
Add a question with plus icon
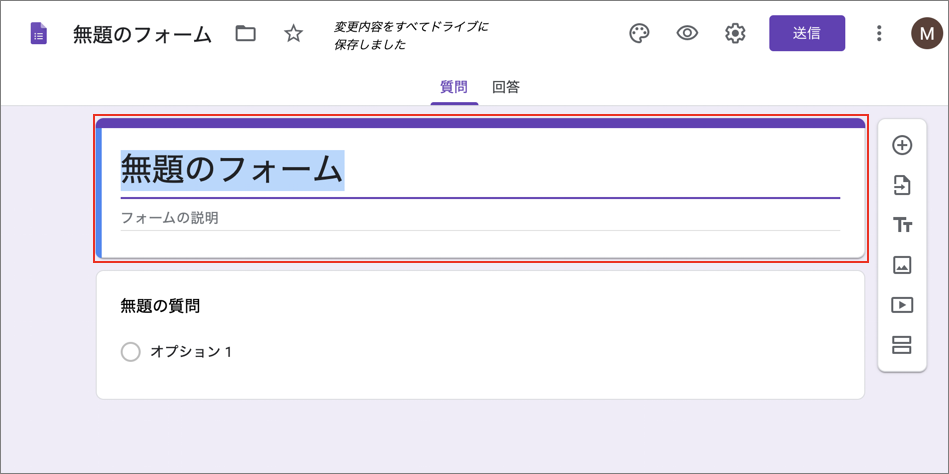point(902,145)
